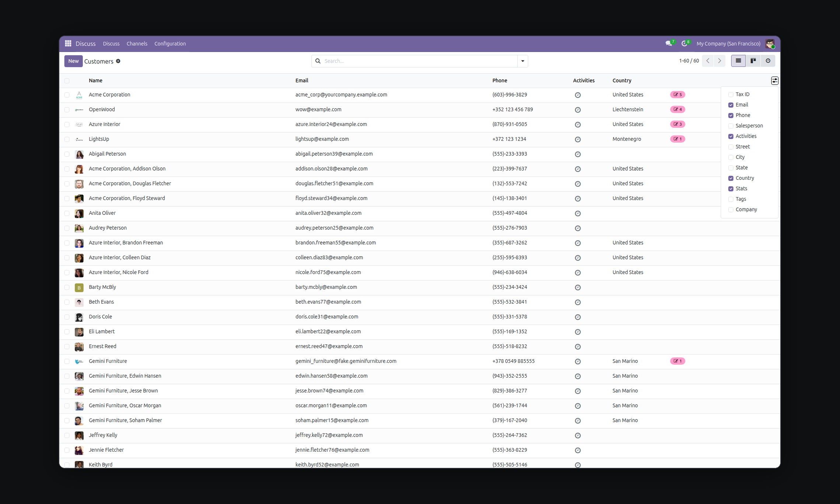The height and width of the screenshot is (504, 840).
Task: Go to the next page arrow
Action: 720,61
